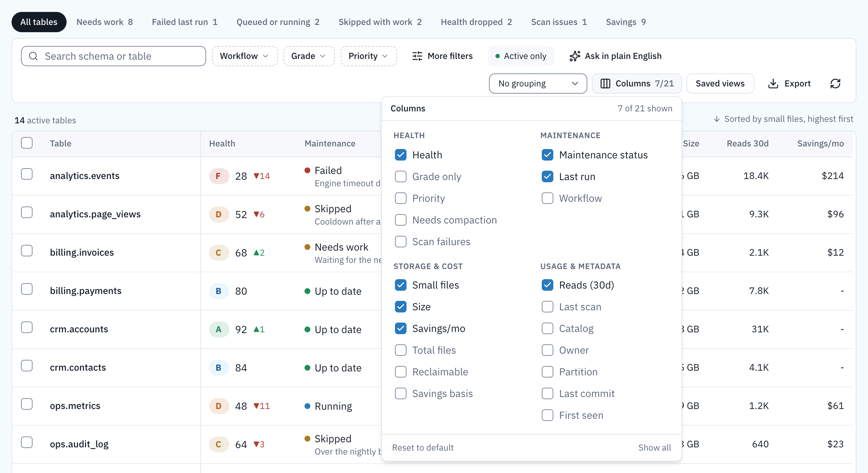Click the sparkle Ask in plain English icon
This screenshot has height=473, width=868.
[575, 56]
